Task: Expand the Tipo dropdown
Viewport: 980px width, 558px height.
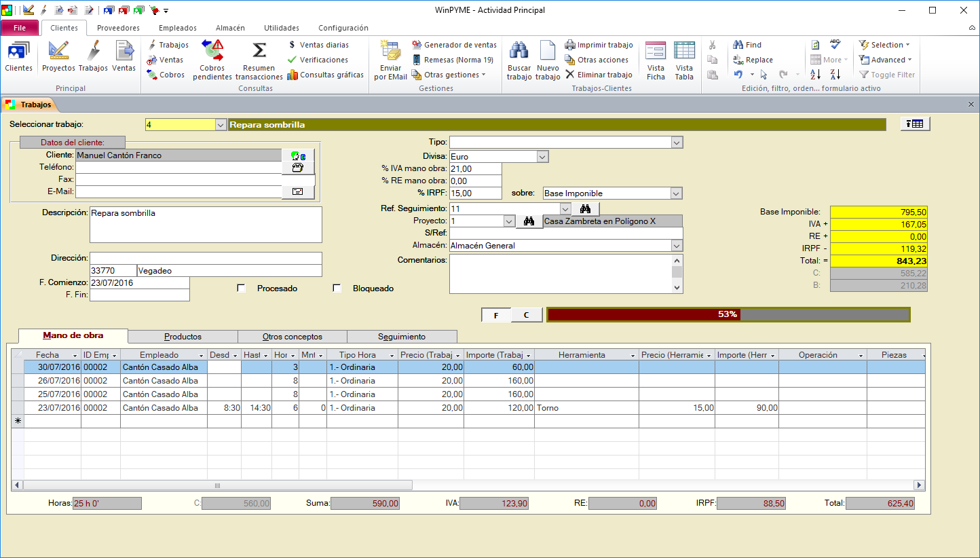Action: (676, 143)
